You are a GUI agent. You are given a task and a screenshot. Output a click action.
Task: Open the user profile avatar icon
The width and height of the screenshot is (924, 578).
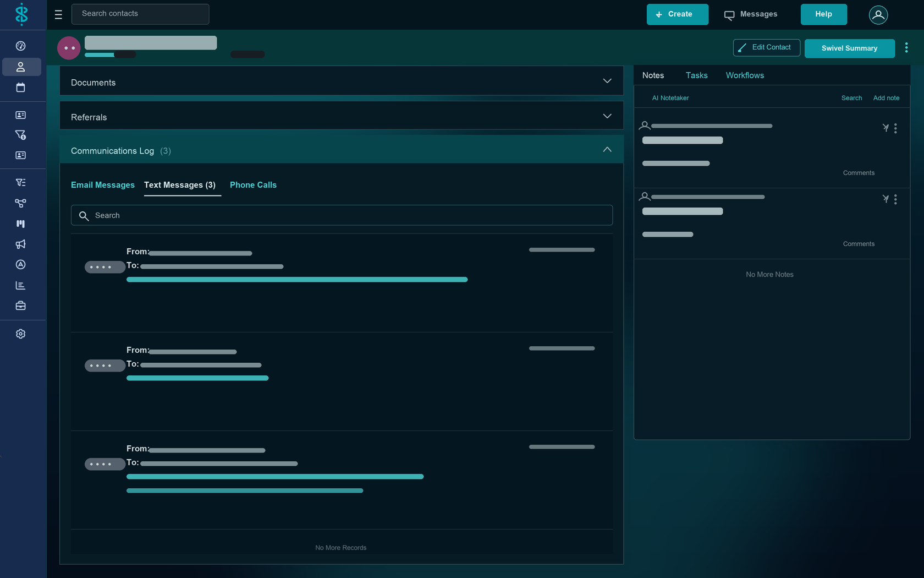click(878, 15)
